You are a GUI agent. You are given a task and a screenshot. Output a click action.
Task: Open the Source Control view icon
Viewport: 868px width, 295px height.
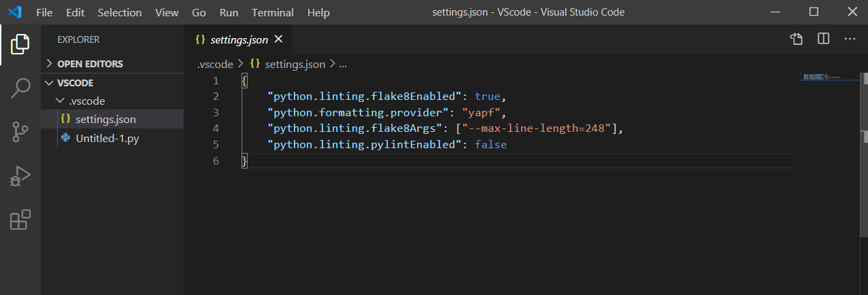(x=20, y=132)
